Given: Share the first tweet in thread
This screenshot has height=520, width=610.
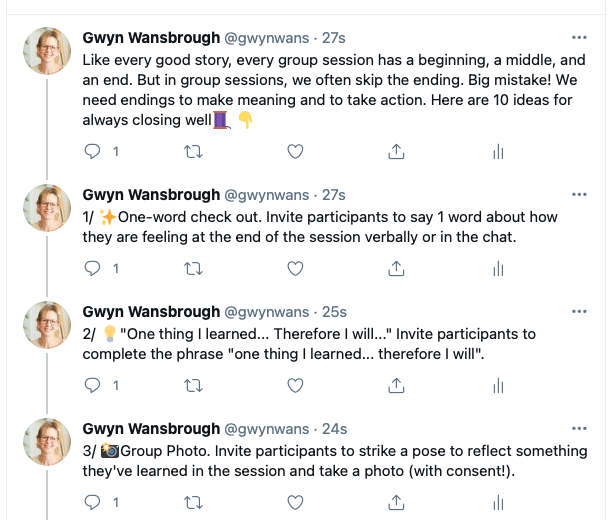Looking at the screenshot, I should 396,151.
